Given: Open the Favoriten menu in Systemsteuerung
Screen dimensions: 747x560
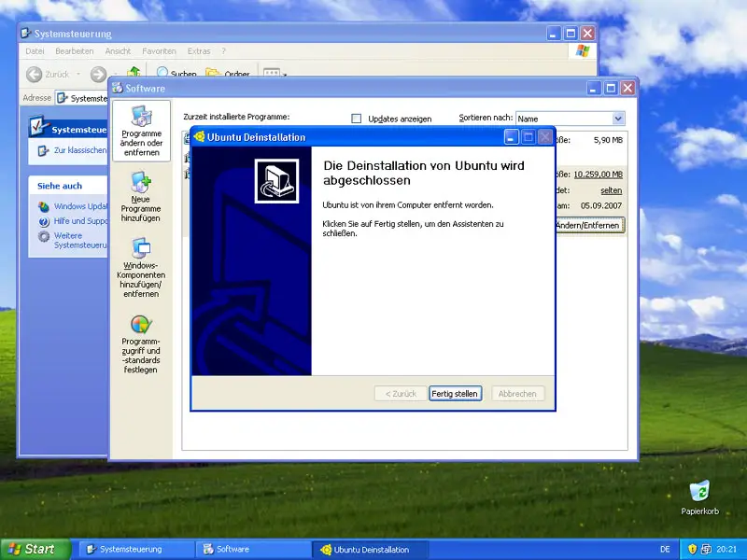Looking at the screenshot, I should click(159, 51).
